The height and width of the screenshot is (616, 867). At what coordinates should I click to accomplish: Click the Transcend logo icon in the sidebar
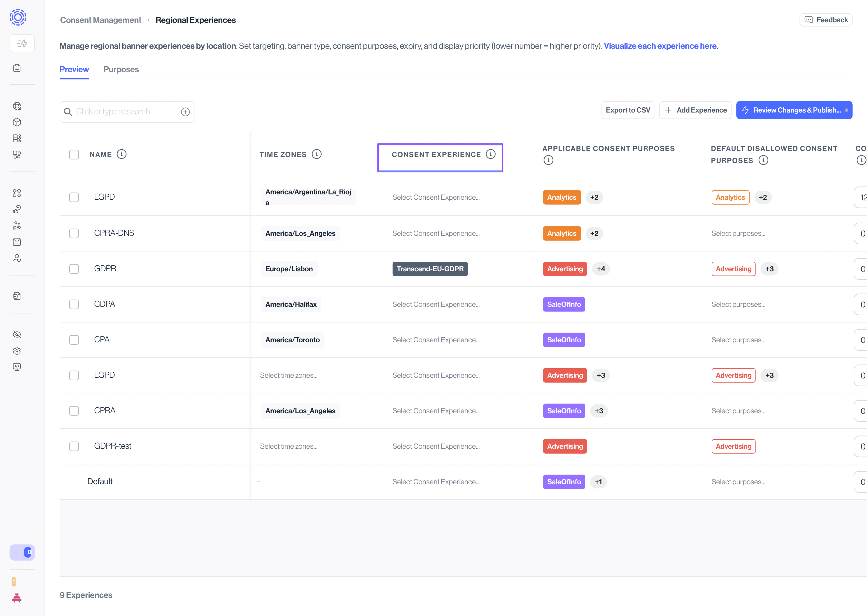[18, 17]
